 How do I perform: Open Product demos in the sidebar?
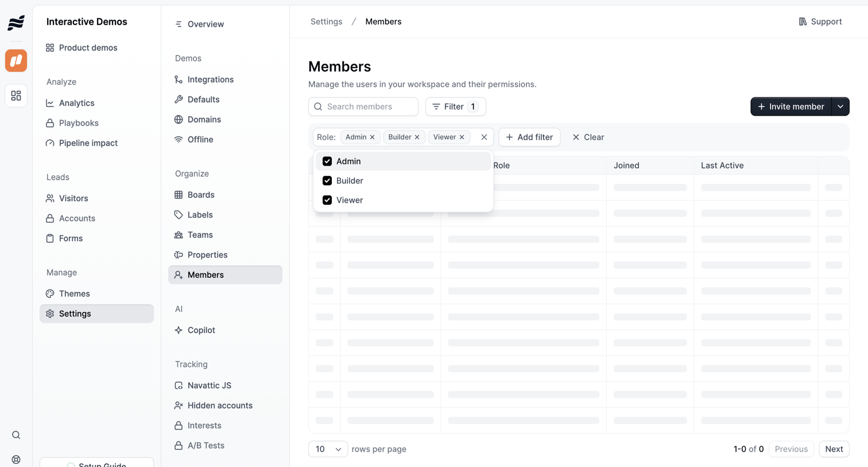tap(96, 48)
